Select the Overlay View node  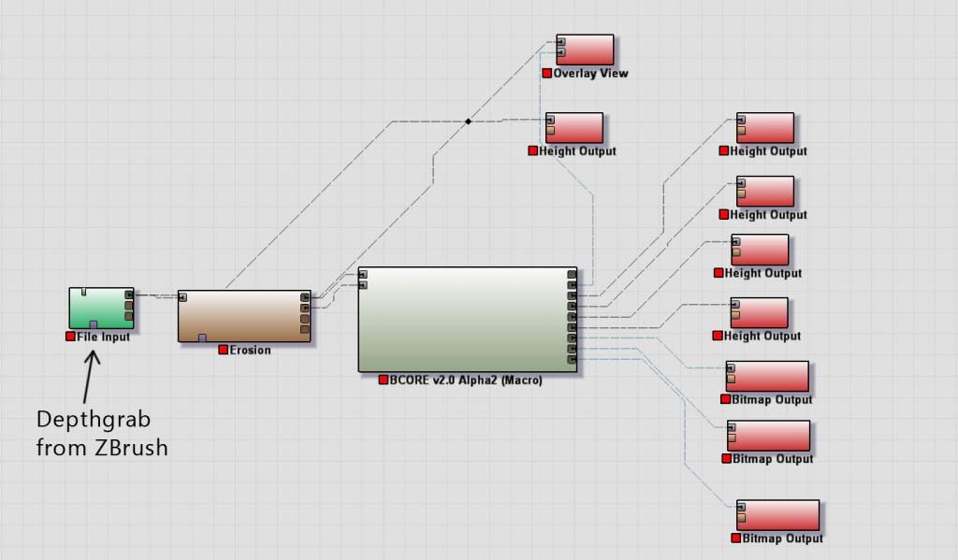(585, 50)
